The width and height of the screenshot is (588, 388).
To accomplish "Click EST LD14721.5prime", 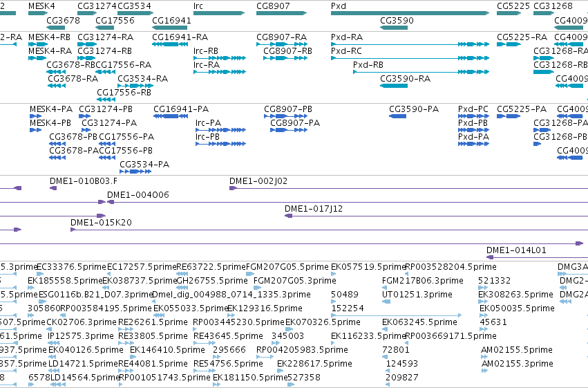I will point(84,364).
